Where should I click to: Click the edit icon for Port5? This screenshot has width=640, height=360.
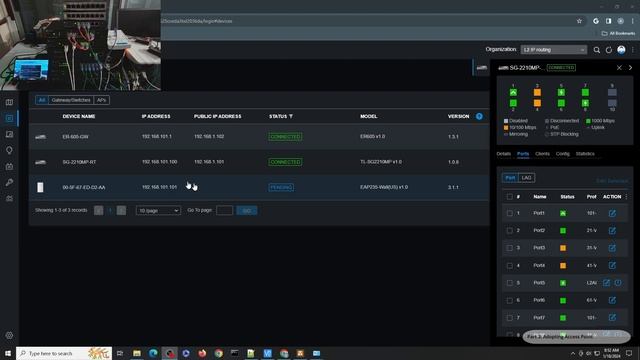606,283
